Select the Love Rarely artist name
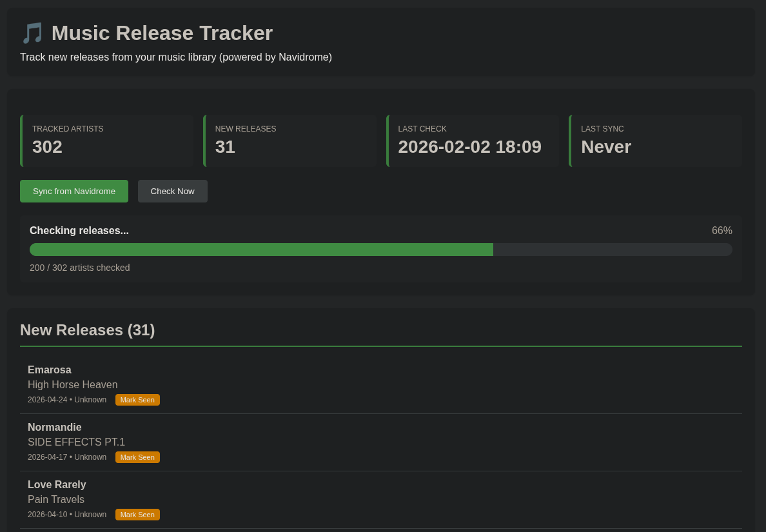 (57, 485)
